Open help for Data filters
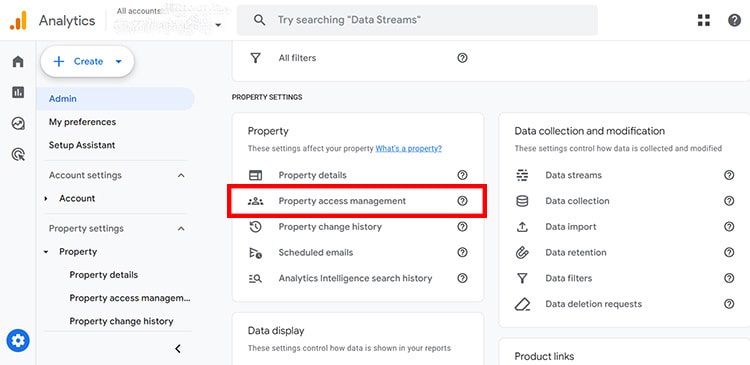 (729, 278)
